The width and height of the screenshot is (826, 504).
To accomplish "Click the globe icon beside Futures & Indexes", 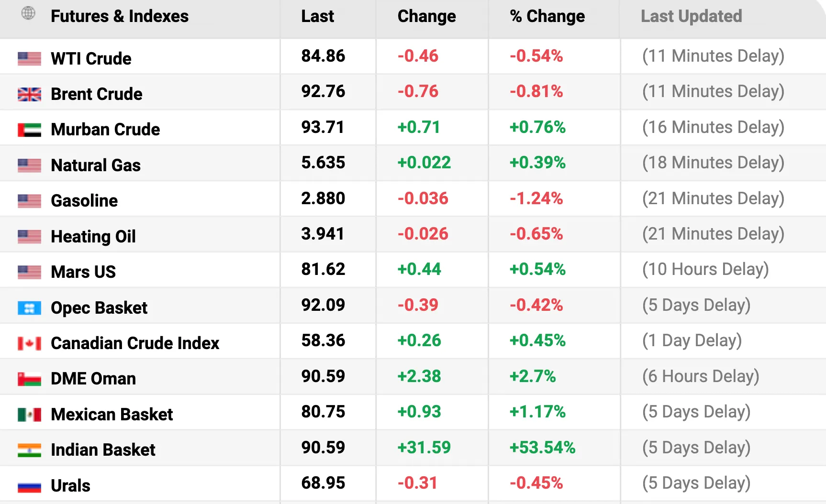I will (x=29, y=13).
